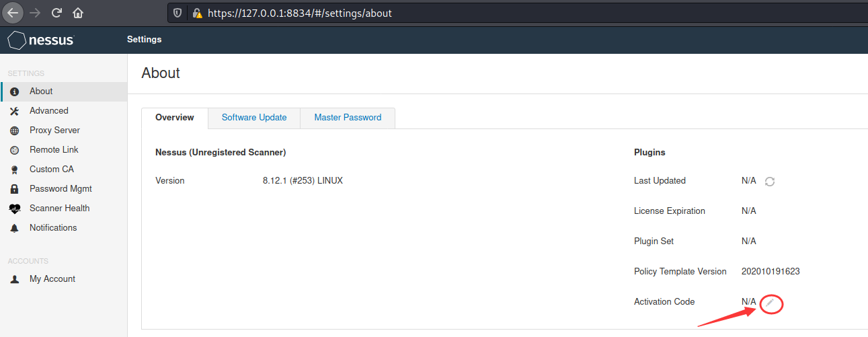Screen dimensions: 868x337
Task: Click the Scanner Health heartbeat icon
Action: [15, 209]
